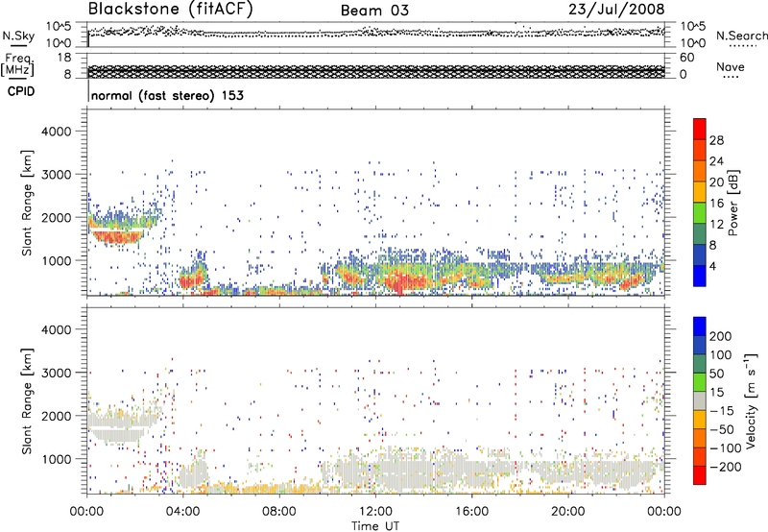Click the 'Power [dB]' colorbar label
Viewport: 768px width, 532px height.
click(x=732, y=203)
